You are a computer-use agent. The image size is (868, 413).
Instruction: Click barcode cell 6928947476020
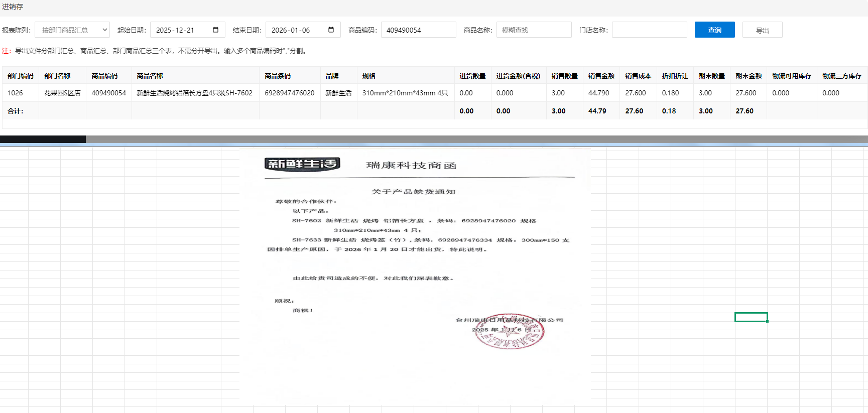(x=289, y=93)
